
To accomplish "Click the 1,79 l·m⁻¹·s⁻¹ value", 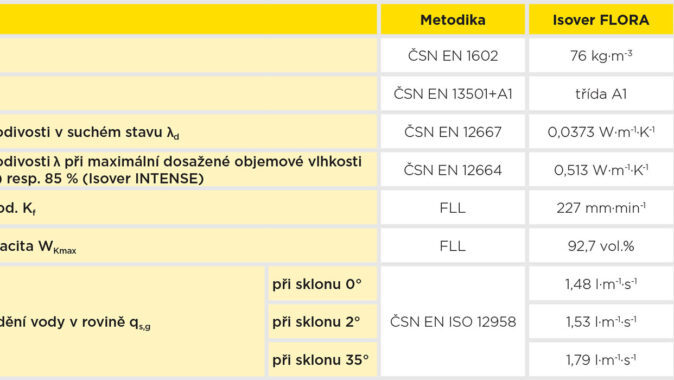I will (x=601, y=359).
